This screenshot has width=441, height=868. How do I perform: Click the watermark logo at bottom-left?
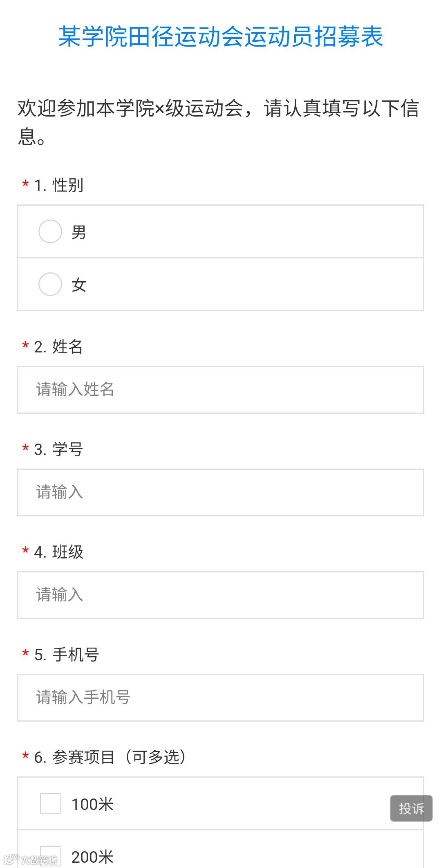[x=31, y=860]
